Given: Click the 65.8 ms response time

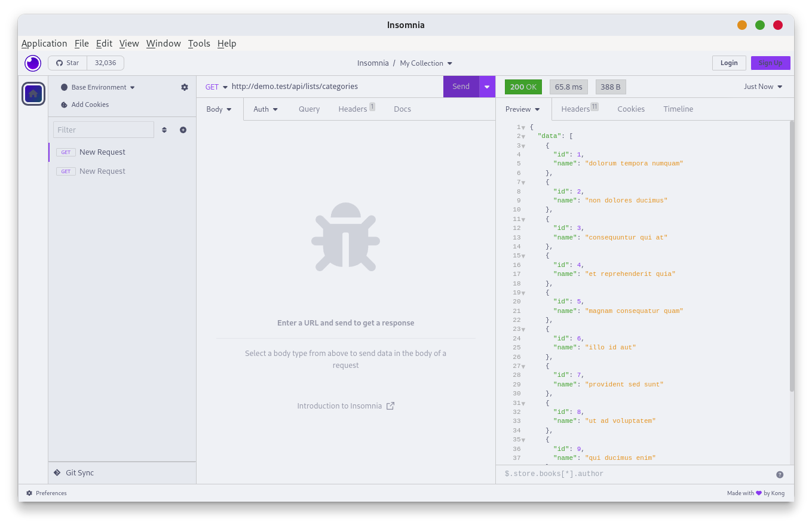Looking at the screenshot, I should click(x=569, y=87).
